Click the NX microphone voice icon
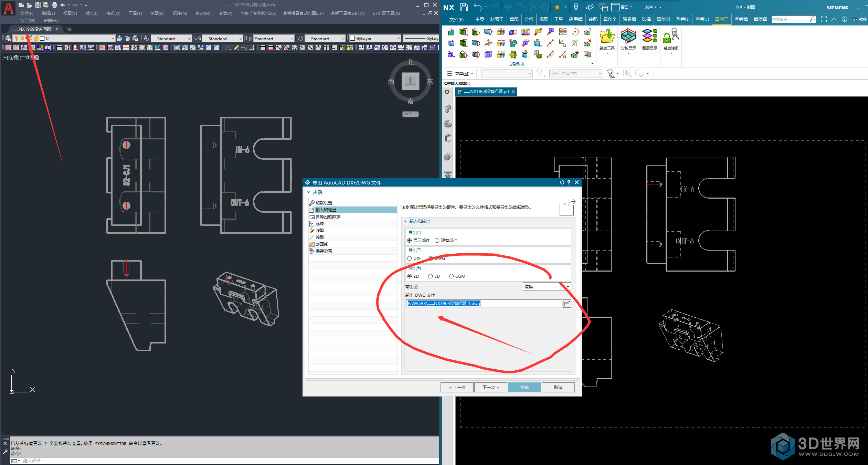Viewport: 868px width, 465px height. (575, 7)
